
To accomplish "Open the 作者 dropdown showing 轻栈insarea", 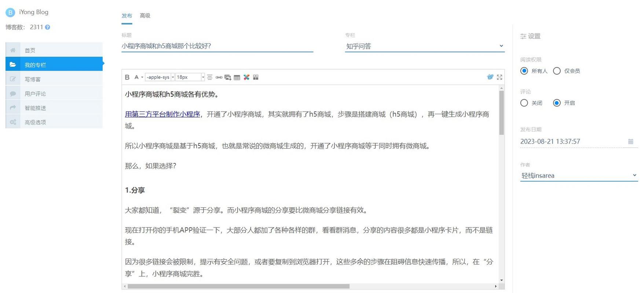I will 579,175.
